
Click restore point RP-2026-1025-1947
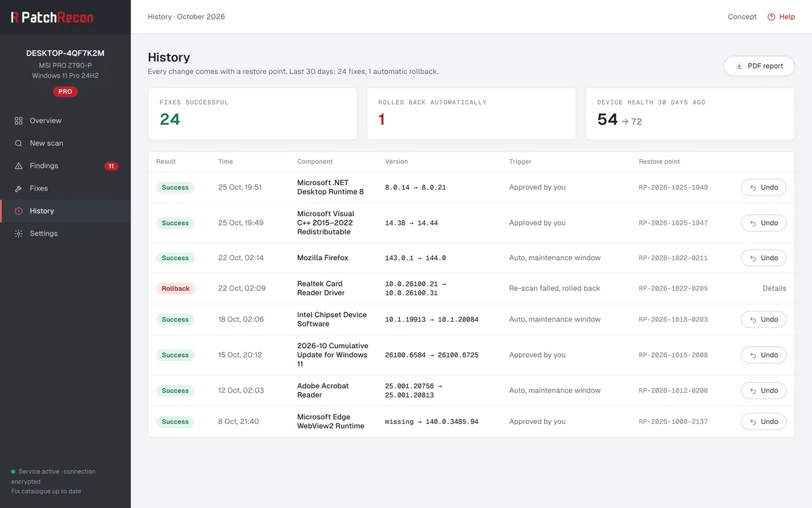pos(673,223)
